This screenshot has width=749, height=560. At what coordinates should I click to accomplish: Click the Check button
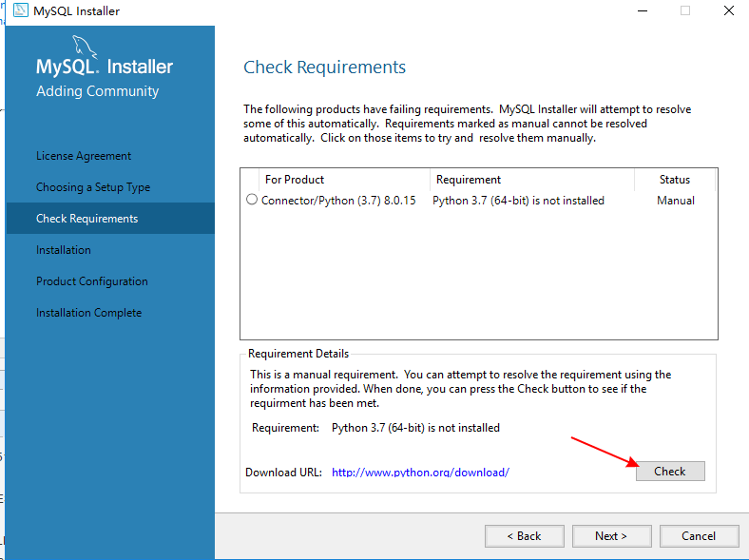[670, 472]
